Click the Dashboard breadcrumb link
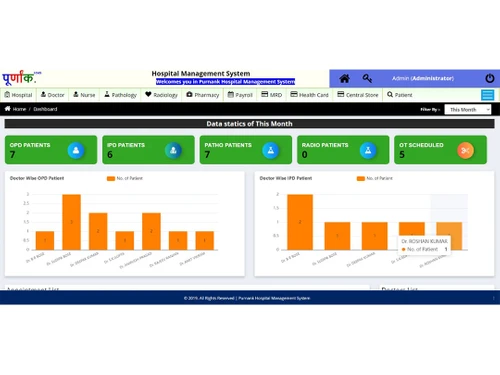500x375 pixels. click(x=45, y=109)
